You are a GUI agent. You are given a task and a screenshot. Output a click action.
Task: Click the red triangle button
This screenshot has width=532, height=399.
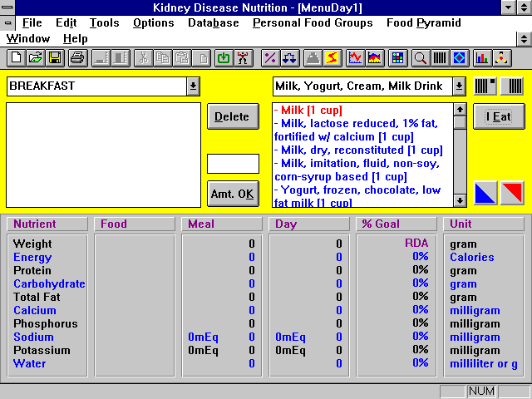coord(512,194)
